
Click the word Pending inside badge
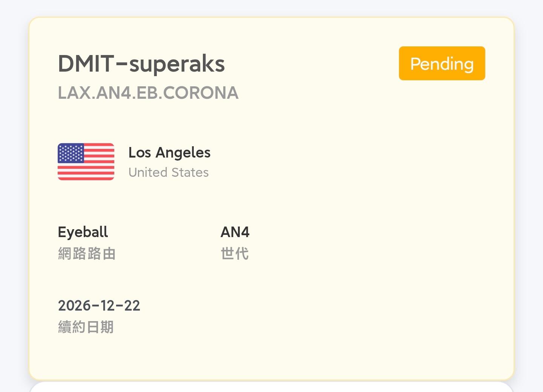click(442, 64)
